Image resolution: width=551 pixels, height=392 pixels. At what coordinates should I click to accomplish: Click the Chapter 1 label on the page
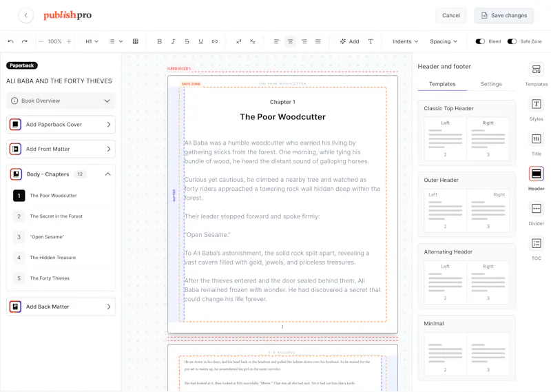click(282, 102)
